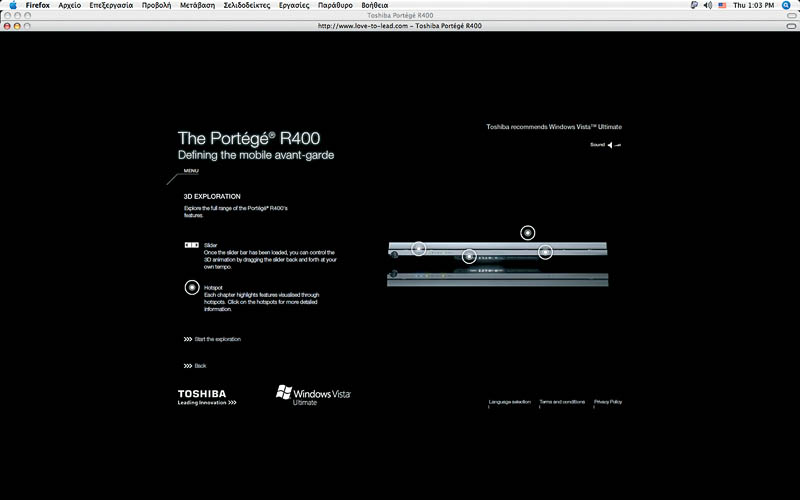
Task: Click the volume icon in menu bar
Action: pyautogui.click(x=708, y=5)
